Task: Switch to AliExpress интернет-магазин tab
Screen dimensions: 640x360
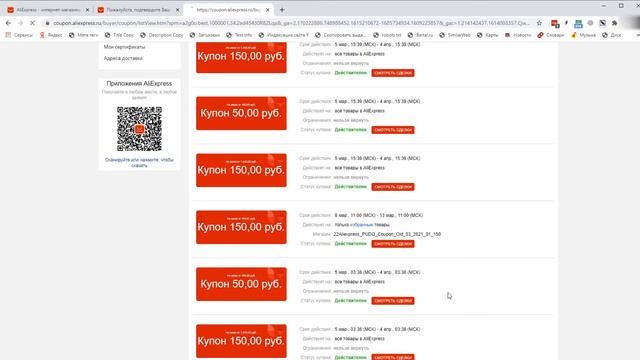Action: [47, 9]
